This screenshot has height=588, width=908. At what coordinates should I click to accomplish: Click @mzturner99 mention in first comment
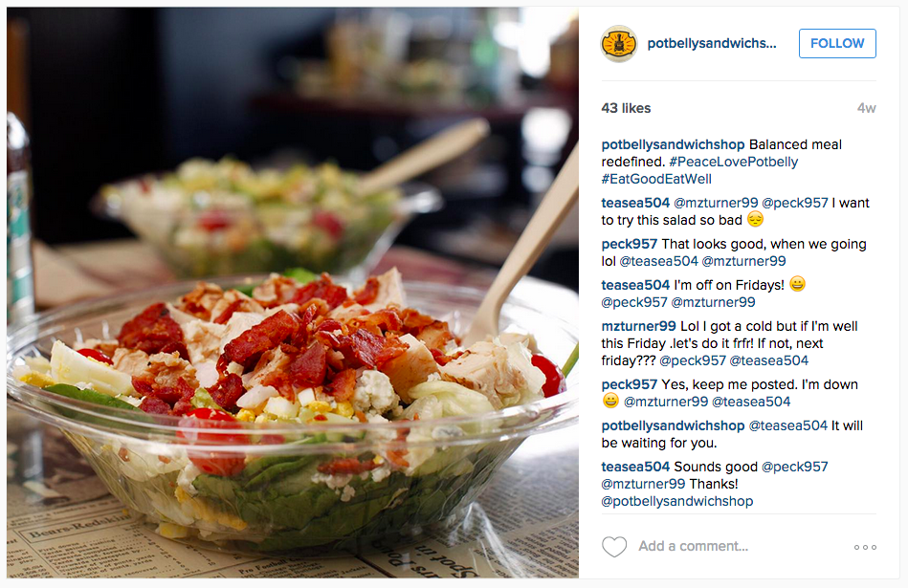(x=716, y=203)
